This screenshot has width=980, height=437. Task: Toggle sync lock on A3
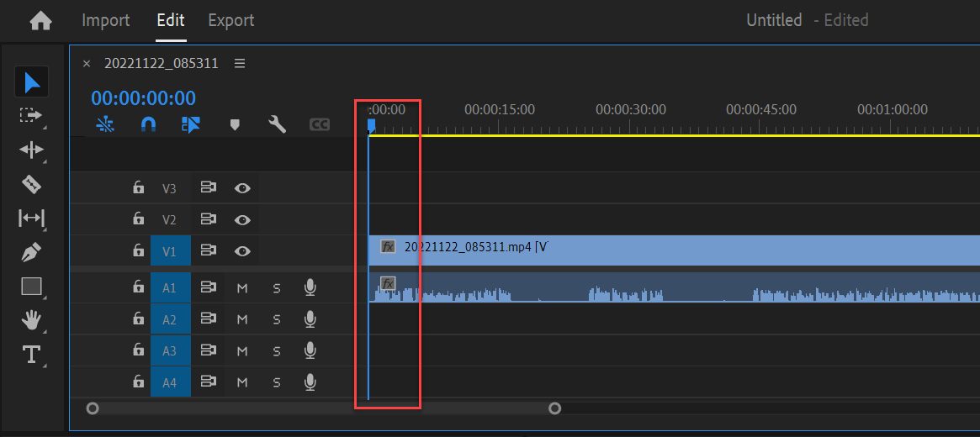coord(208,350)
